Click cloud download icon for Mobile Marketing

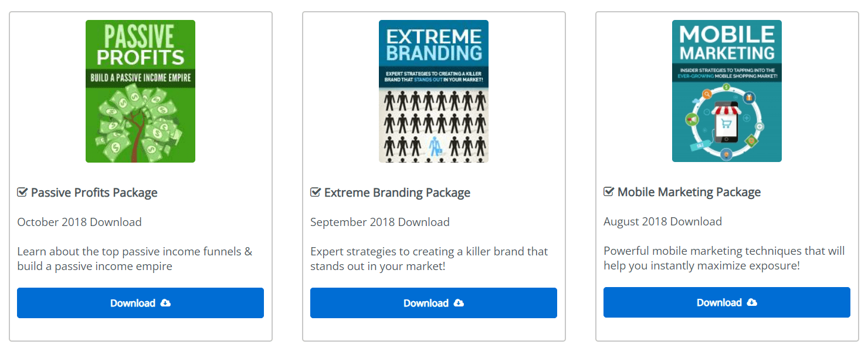coord(752,302)
